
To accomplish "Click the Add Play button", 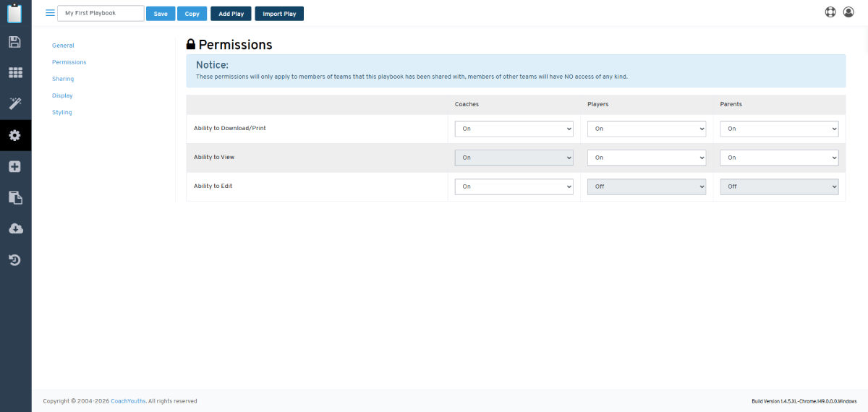I will (231, 14).
